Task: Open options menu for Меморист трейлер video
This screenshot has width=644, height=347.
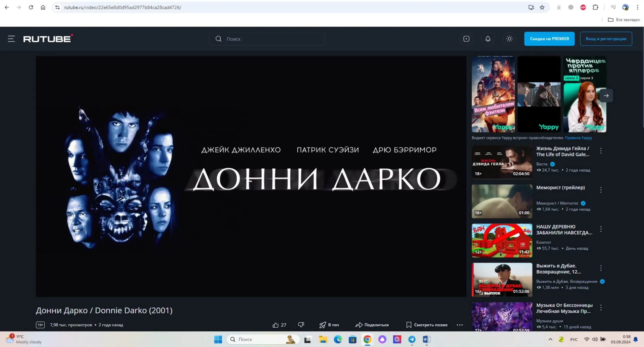Action: pos(601,190)
